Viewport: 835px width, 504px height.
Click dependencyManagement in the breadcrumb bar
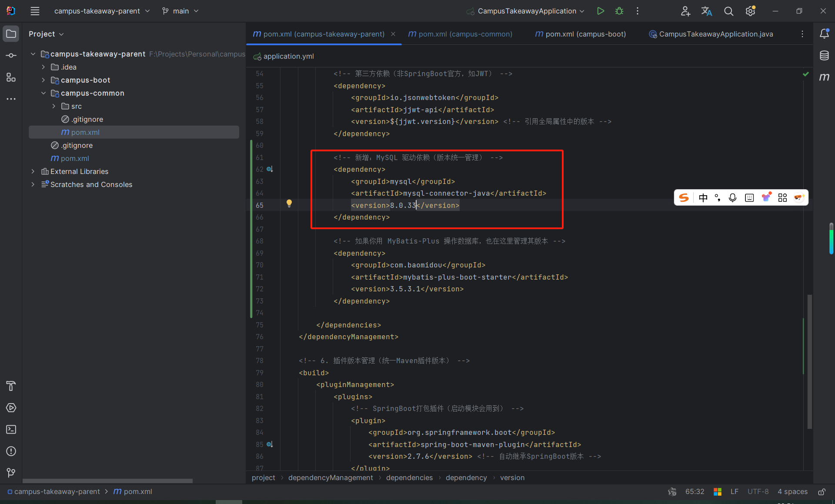click(x=331, y=477)
